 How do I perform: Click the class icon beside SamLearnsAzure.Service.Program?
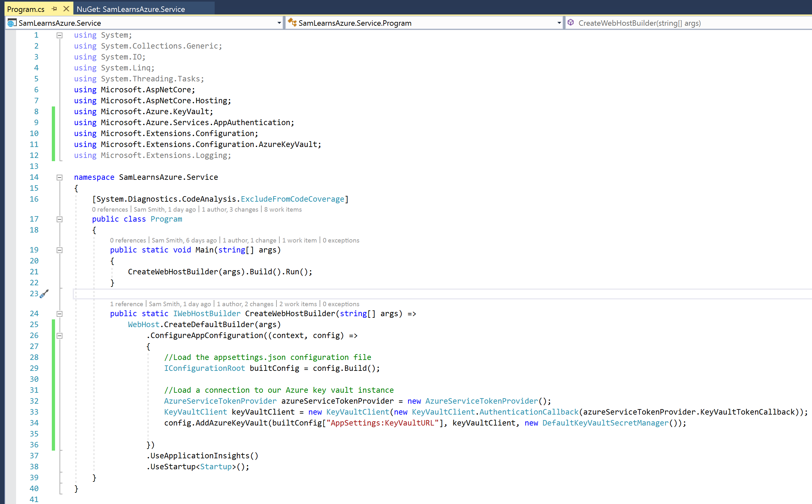[x=292, y=23]
